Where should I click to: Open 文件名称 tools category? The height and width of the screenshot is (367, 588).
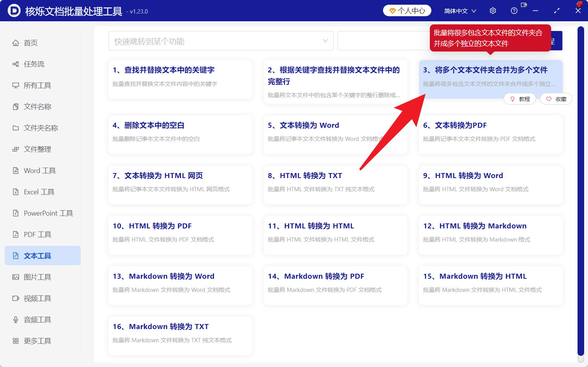43,107
